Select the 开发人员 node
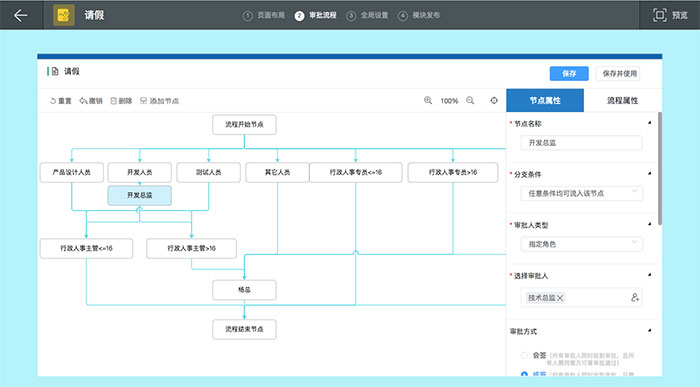Image resolution: width=700 pixels, height=387 pixels. tap(140, 172)
